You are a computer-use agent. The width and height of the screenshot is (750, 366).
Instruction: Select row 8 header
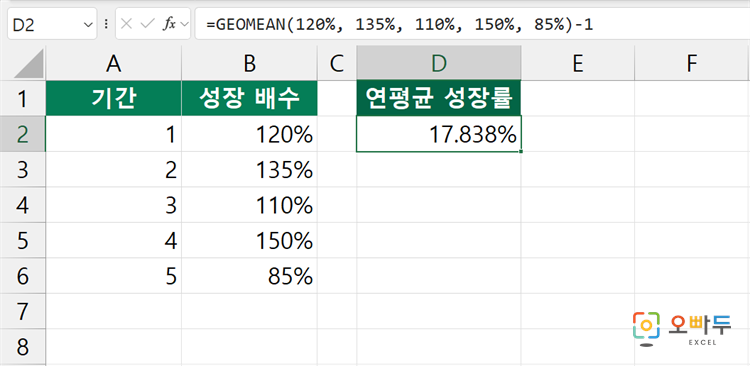22,346
